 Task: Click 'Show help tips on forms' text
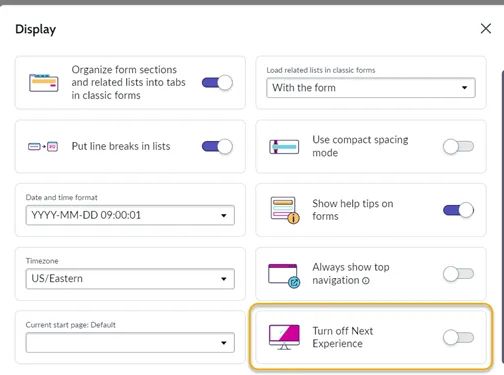point(353,210)
